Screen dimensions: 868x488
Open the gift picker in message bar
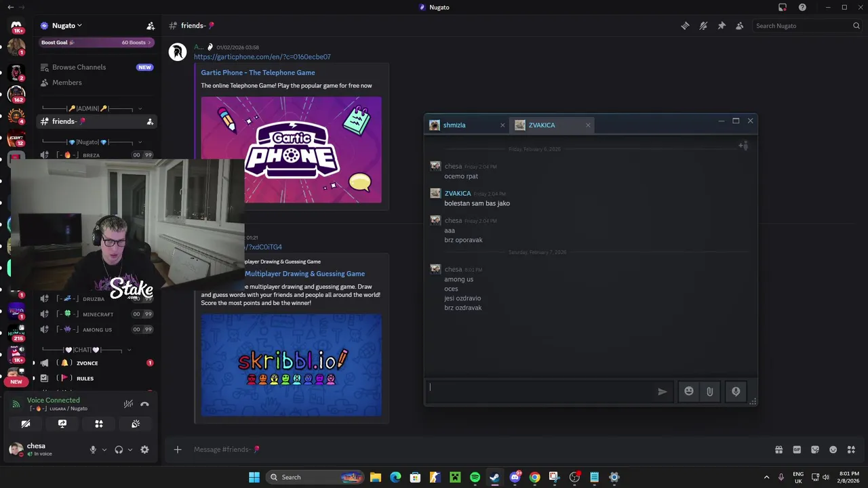click(x=778, y=449)
